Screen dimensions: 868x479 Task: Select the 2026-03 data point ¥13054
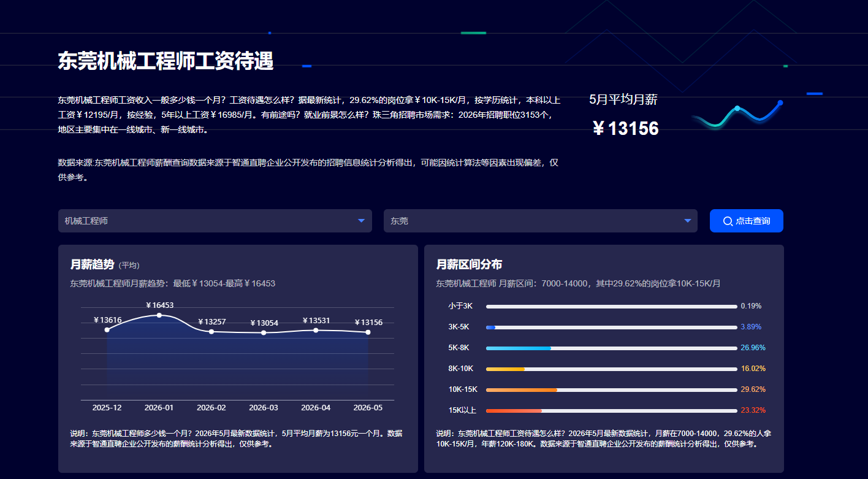tap(264, 333)
